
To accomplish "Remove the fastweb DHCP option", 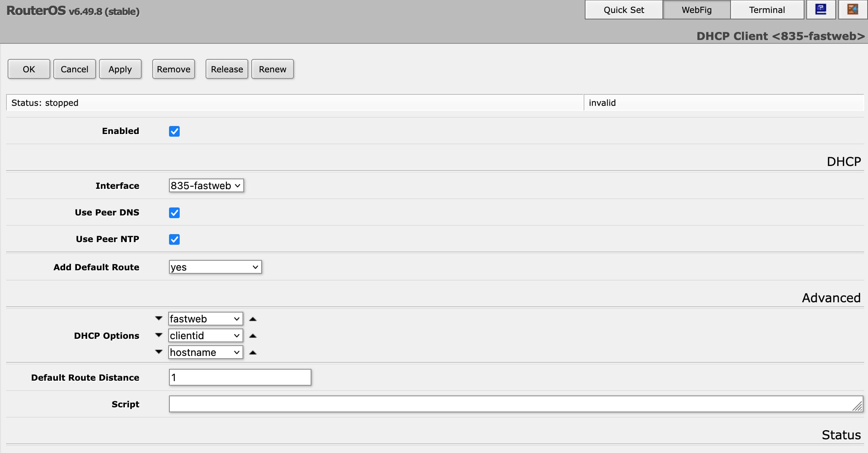I will click(x=253, y=319).
